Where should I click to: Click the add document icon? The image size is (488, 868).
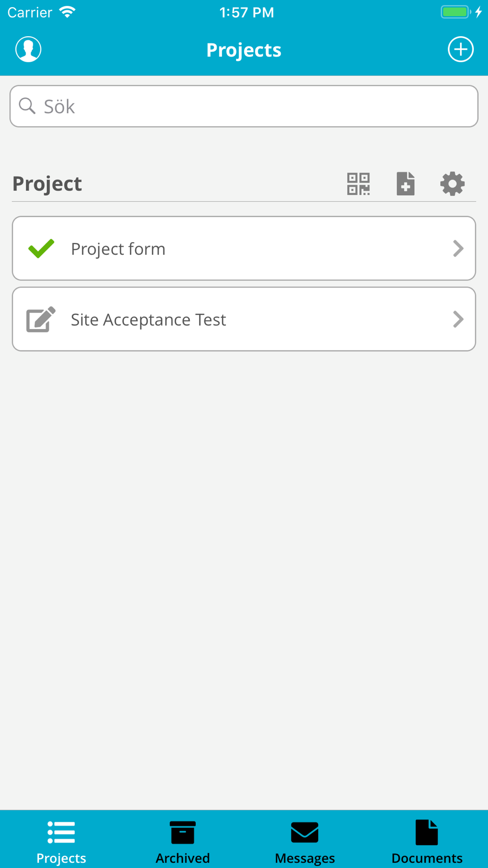click(x=406, y=184)
